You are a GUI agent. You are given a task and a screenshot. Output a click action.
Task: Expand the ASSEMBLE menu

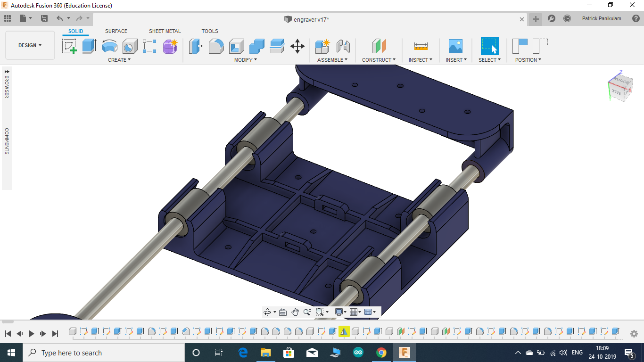pyautogui.click(x=332, y=60)
